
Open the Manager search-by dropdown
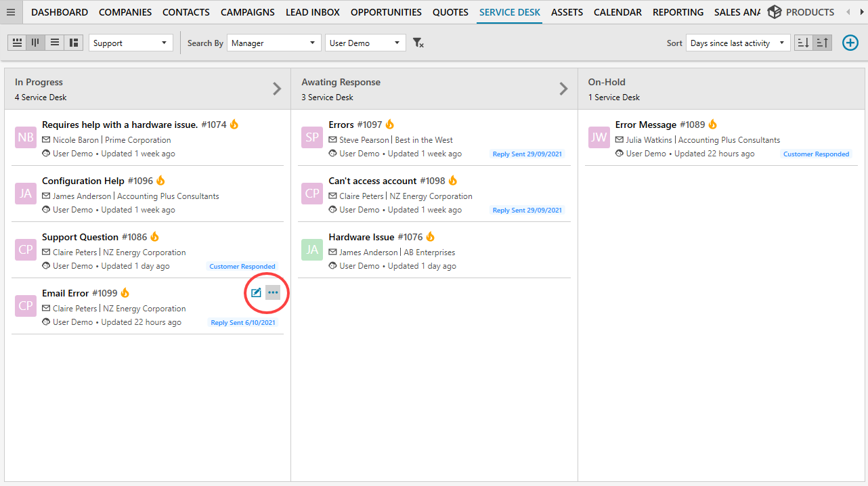[274, 42]
